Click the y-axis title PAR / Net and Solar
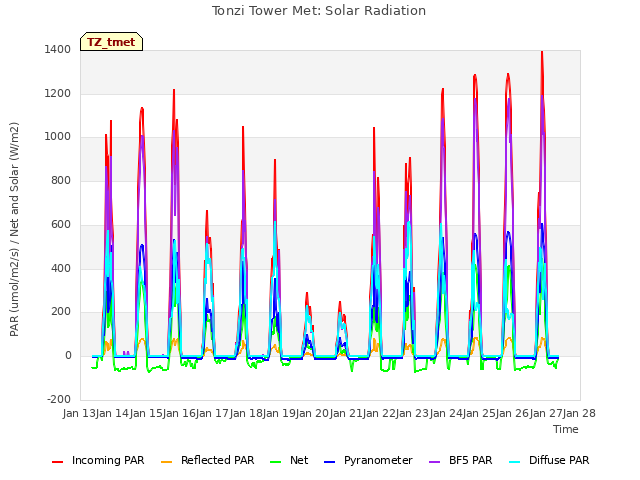 pos(14,229)
